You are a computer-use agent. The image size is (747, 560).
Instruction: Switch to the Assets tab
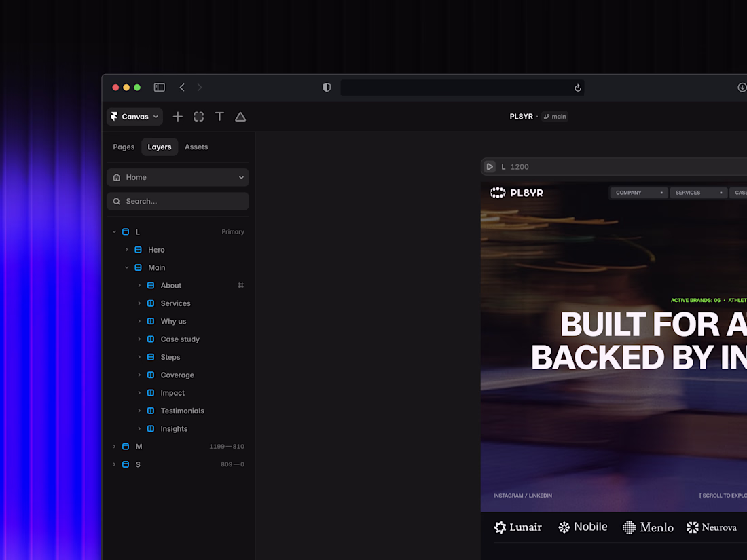coord(196,147)
